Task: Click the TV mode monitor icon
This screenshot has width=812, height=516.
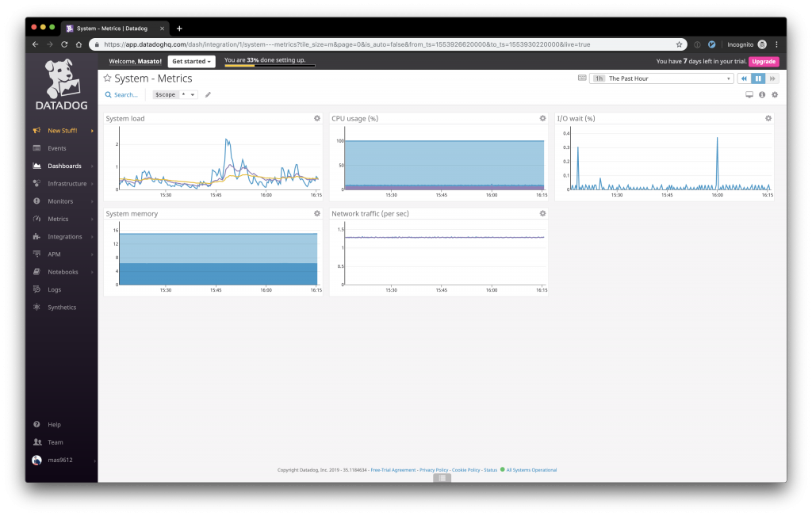Action: (749, 94)
